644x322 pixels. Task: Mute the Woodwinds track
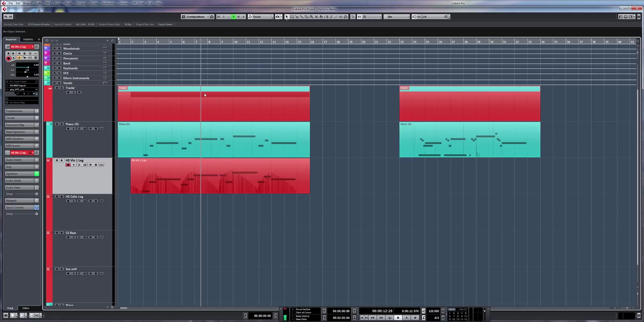[x=54, y=49]
